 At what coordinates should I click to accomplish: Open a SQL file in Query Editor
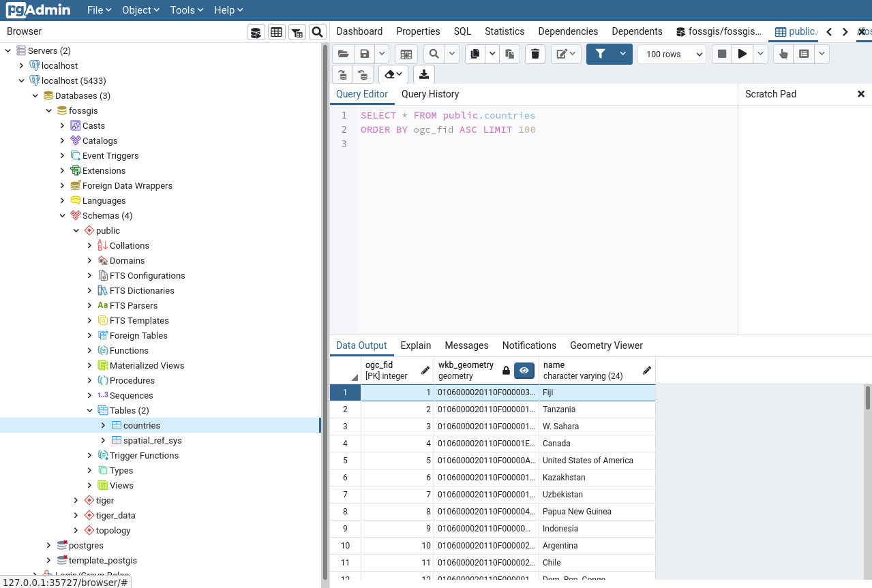tap(343, 54)
